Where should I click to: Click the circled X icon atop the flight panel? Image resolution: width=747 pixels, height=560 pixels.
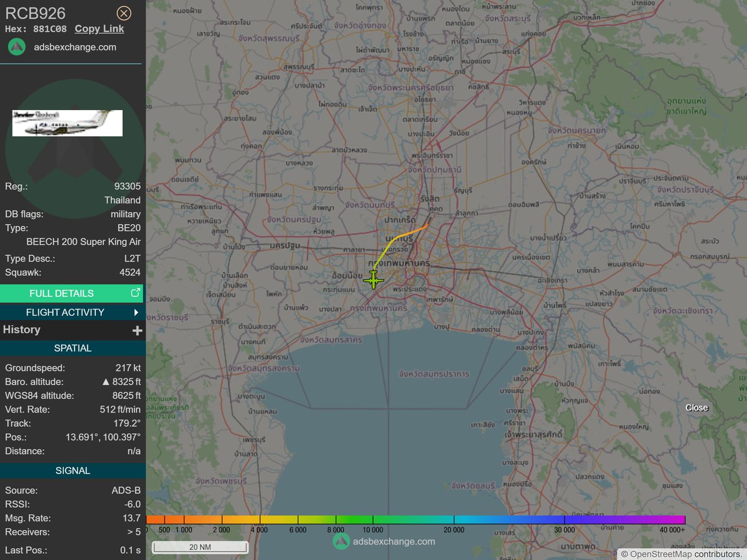[123, 13]
